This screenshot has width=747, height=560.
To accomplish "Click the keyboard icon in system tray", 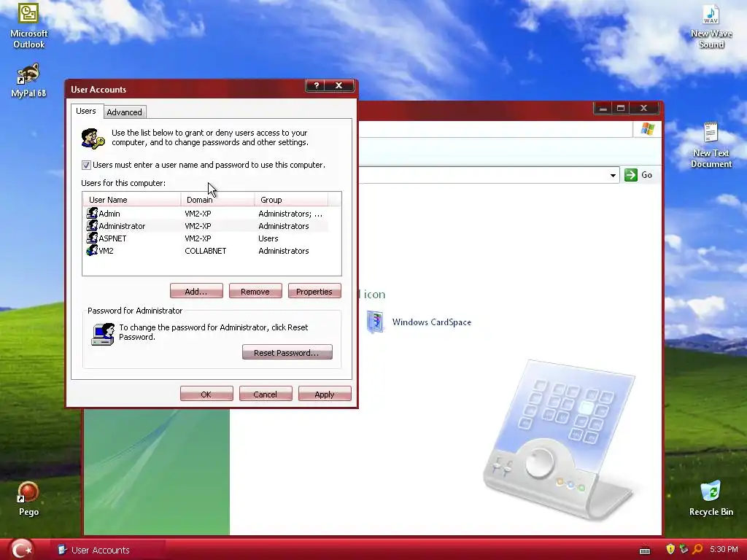I will pyautogui.click(x=645, y=551).
